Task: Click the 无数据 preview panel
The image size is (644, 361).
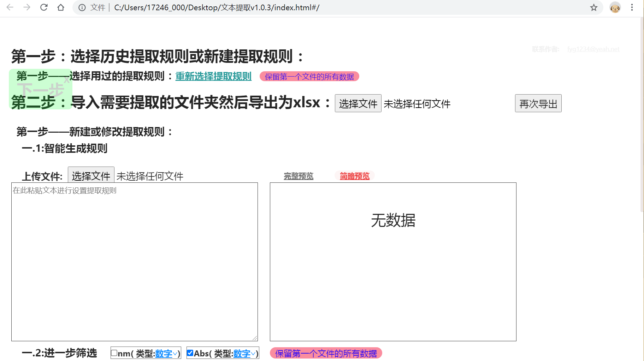Action: (393, 262)
